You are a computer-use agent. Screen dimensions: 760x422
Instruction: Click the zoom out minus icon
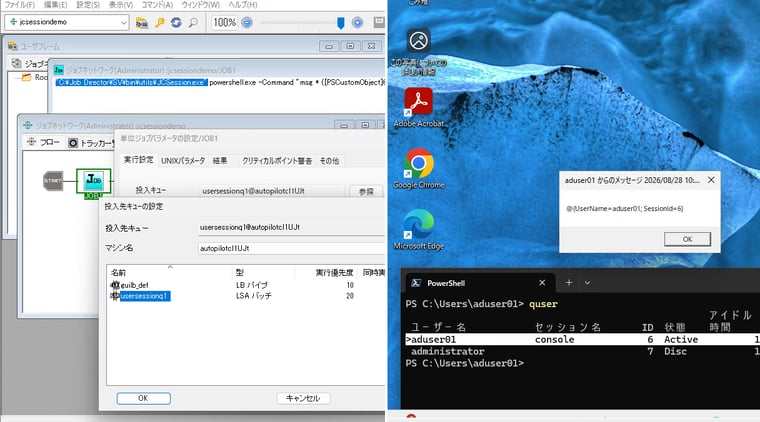tap(247, 23)
